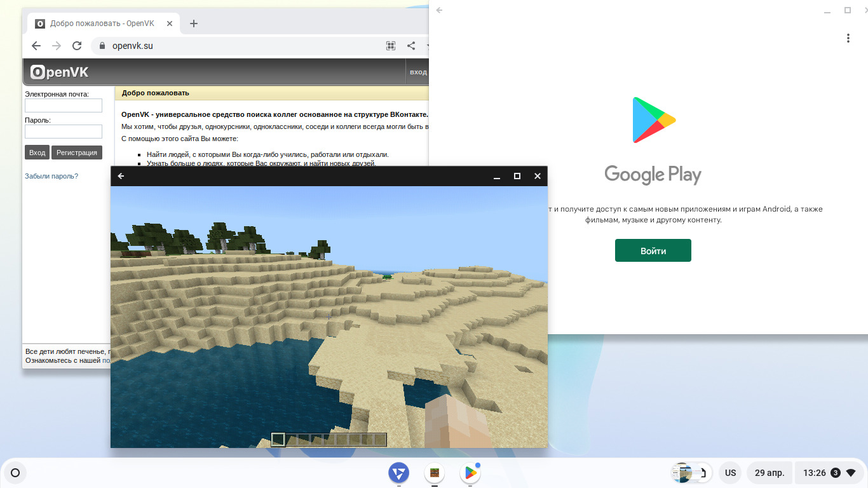The height and width of the screenshot is (488, 868).
Task: Click text starting 'Найти людей, с которыми'
Action: [x=268, y=154]
